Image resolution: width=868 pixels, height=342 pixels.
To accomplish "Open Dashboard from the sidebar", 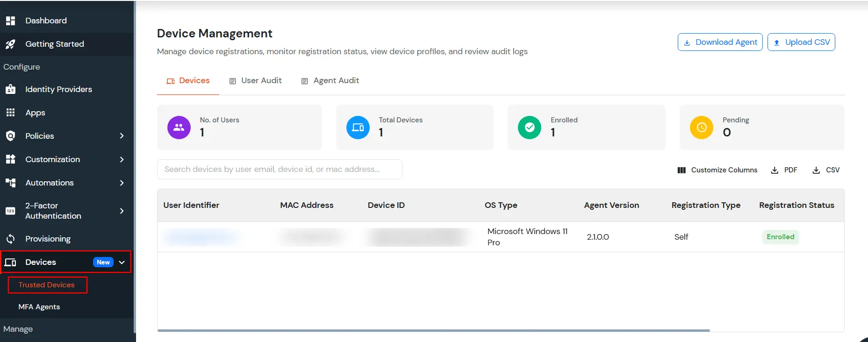I will point(46,21).
